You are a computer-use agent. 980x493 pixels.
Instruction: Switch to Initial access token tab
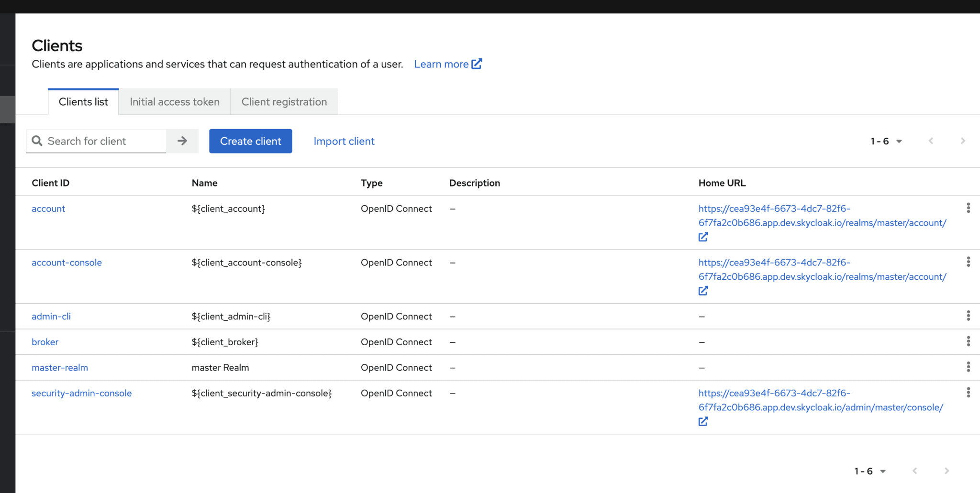pyautogui.click(x=175, y=102)
